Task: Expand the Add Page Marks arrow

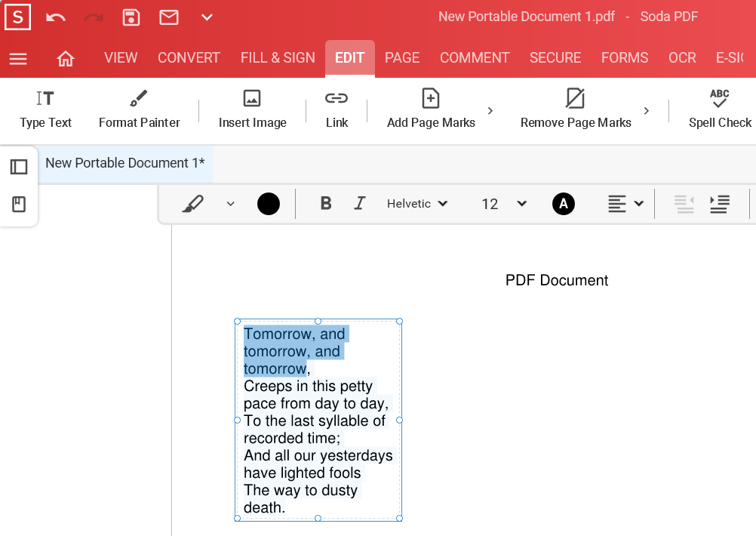Action: click(x=490, y=111)
